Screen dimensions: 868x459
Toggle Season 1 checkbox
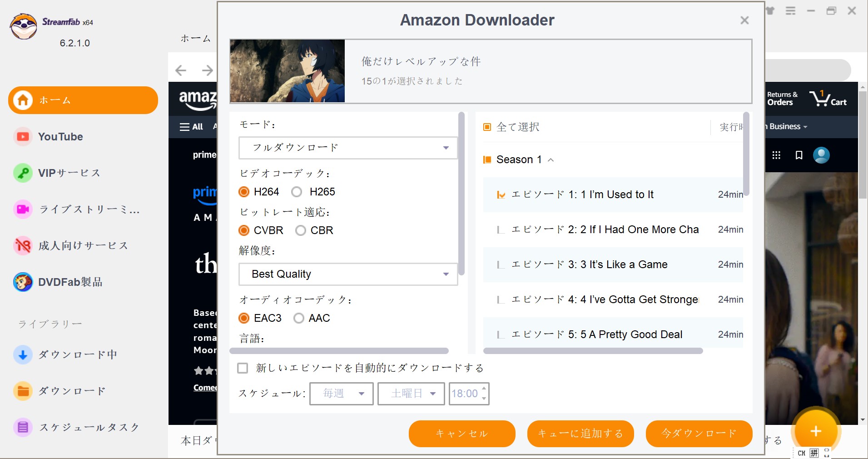tap(487, 160)
